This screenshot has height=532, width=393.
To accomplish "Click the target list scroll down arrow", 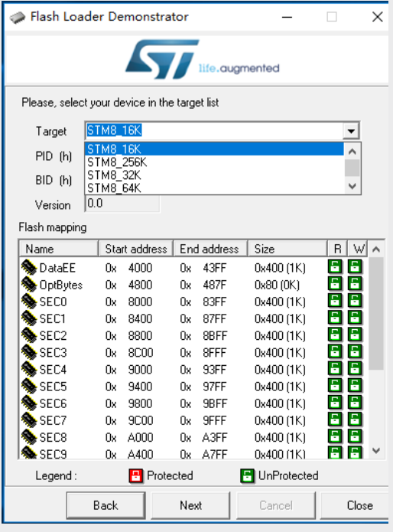I will 352,186.
